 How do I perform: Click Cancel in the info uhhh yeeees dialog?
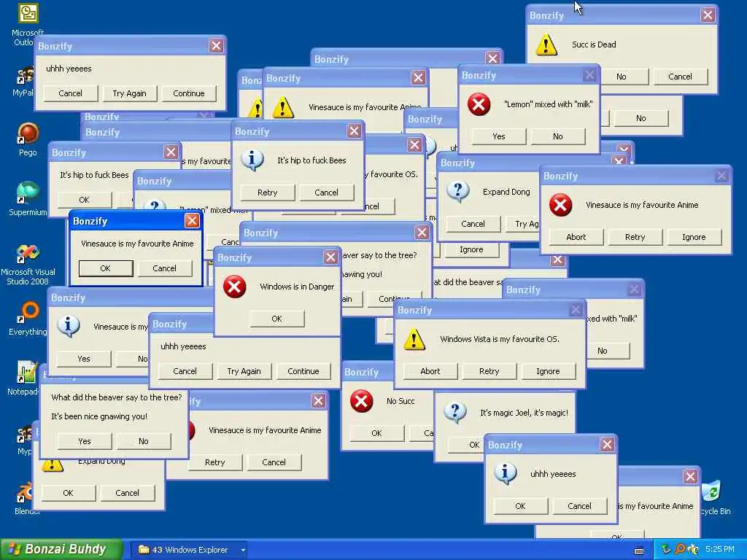pyautogui.click(x=579, y=506)
